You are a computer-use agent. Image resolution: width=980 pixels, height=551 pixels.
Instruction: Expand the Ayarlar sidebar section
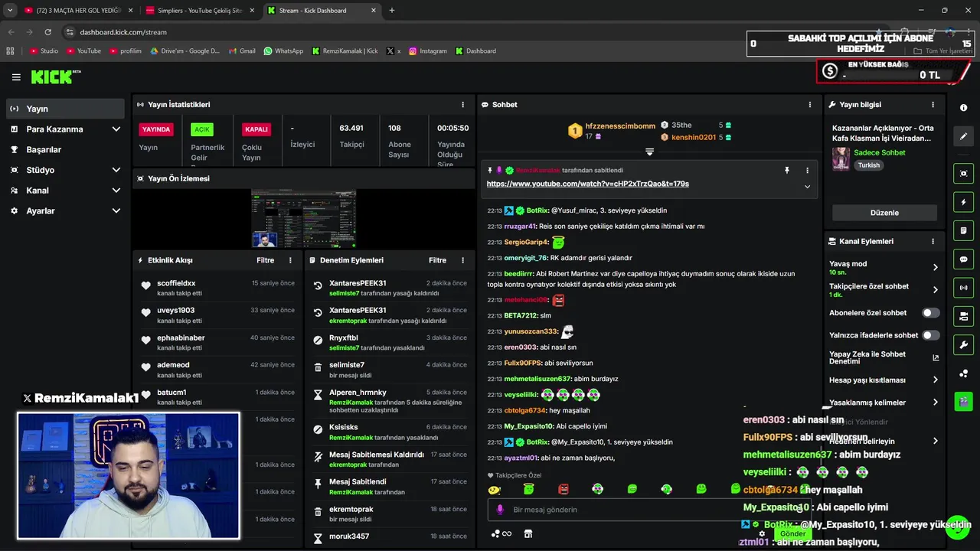tap(116, 210)
